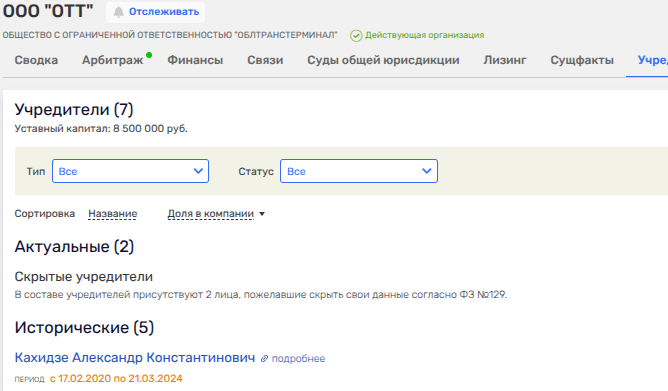Click the bell icon beside Отслеживать
This screenshot has width=668, height=391.
118,12
